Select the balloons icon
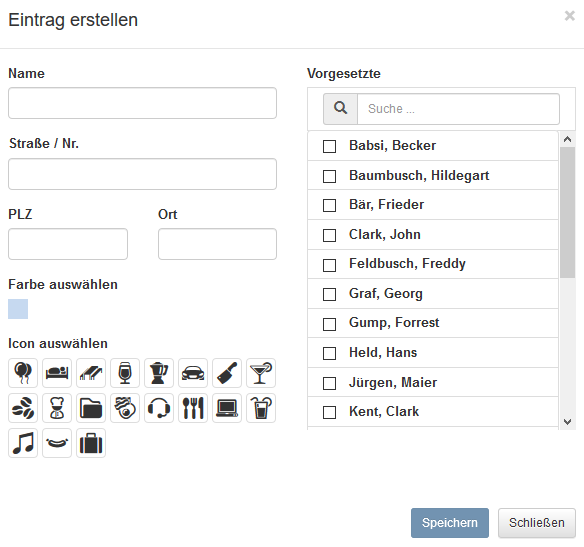The width and height of the screenshot is (584, 547). (23, 373)
